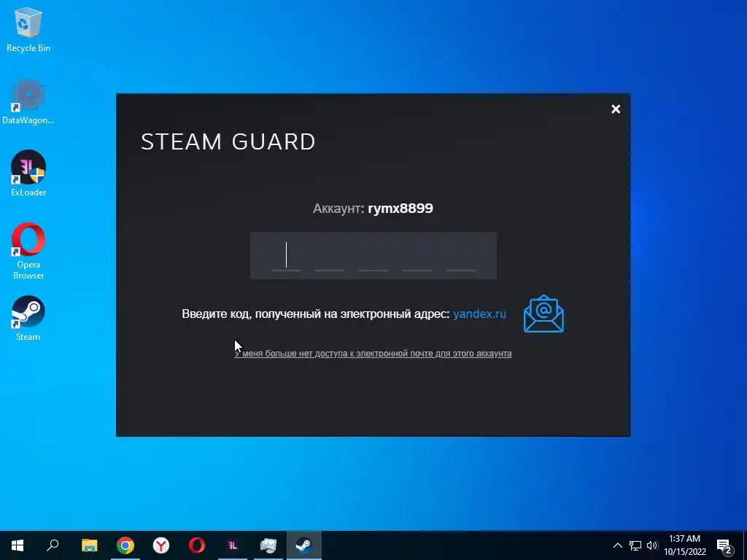Select the Opera Browser desktop shortcut

tap(28, 252)
